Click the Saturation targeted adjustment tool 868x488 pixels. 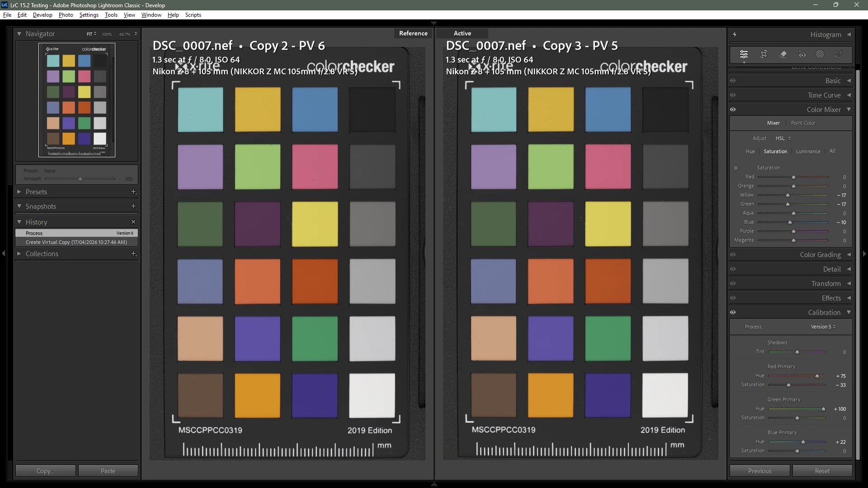(736, 168)
